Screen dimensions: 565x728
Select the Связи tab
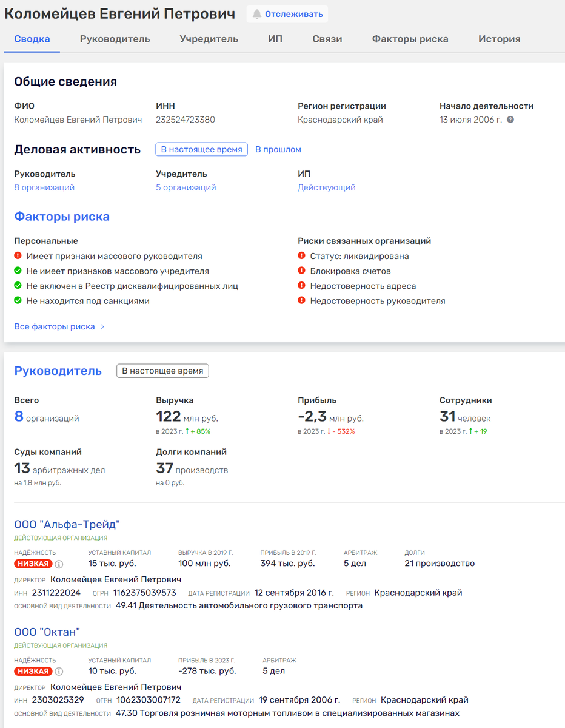(327, 39)
